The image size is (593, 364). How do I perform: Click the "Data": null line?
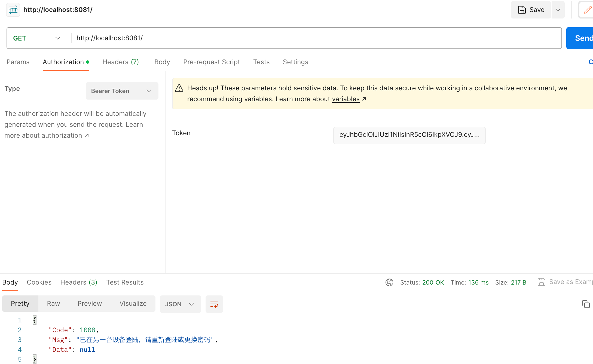[72, 350]
